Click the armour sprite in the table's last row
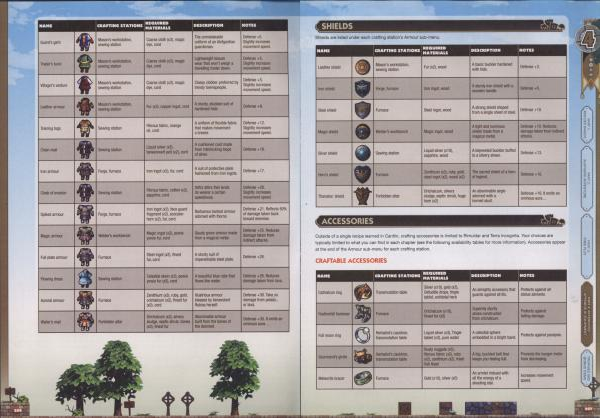Image resolution: width=600 pixels, height=418 pixels. (85, 322)
